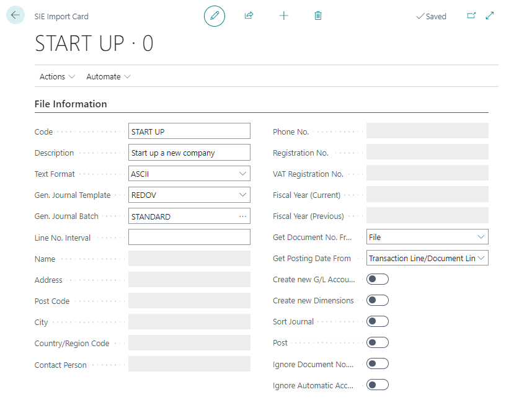This screenshot has width=532, height=410.
Task: Click the START UP · 0 title
Action: coord(94,43)
